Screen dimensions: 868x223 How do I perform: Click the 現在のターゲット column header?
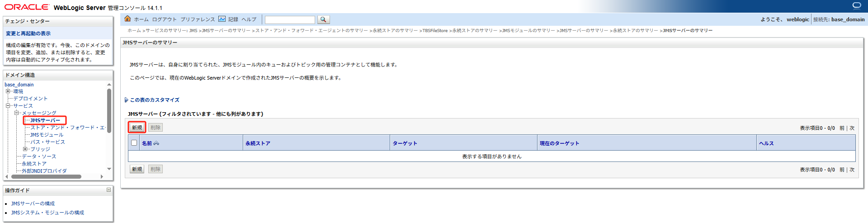tap(559, 143)
